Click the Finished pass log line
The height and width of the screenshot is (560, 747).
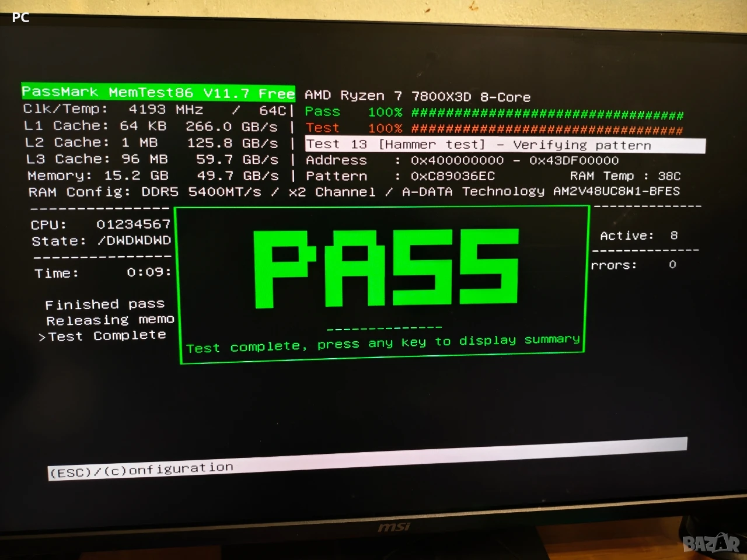[x=105, y=304]
